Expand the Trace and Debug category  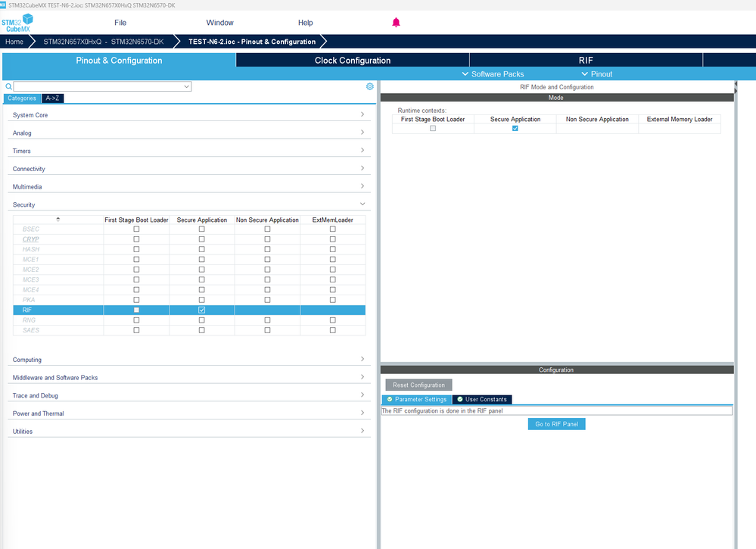(x=189, y=395)
